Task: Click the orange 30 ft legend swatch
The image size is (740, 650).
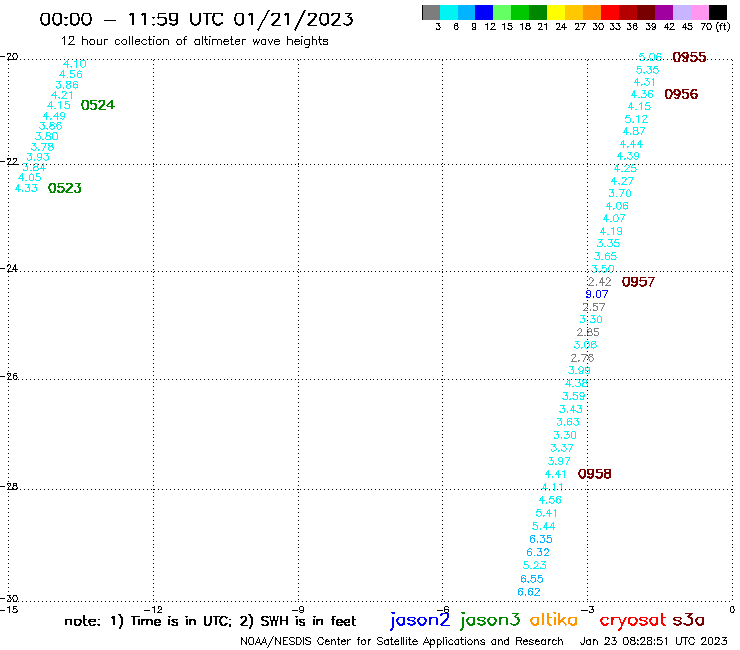Action: coord(592,12)
